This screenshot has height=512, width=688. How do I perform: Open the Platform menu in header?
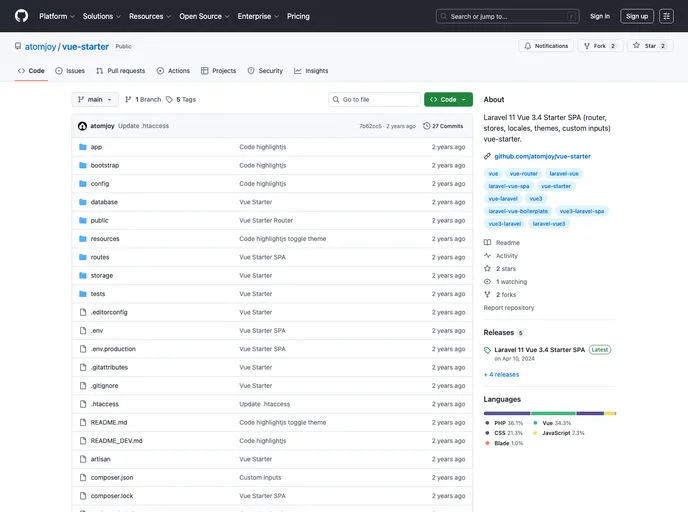pyautogui.click(x=56, y=16)
